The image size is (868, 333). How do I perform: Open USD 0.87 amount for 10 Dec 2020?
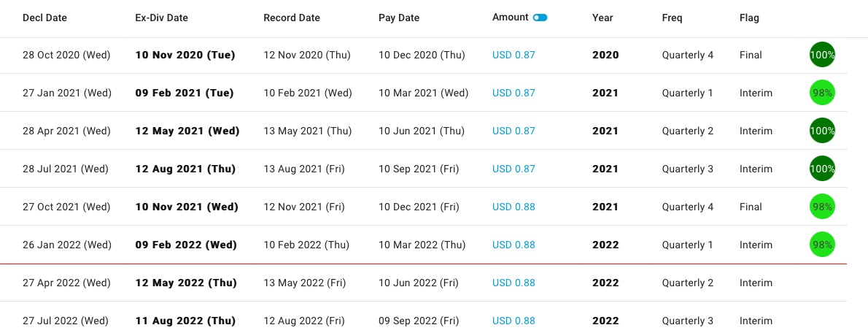coord(514,55)
